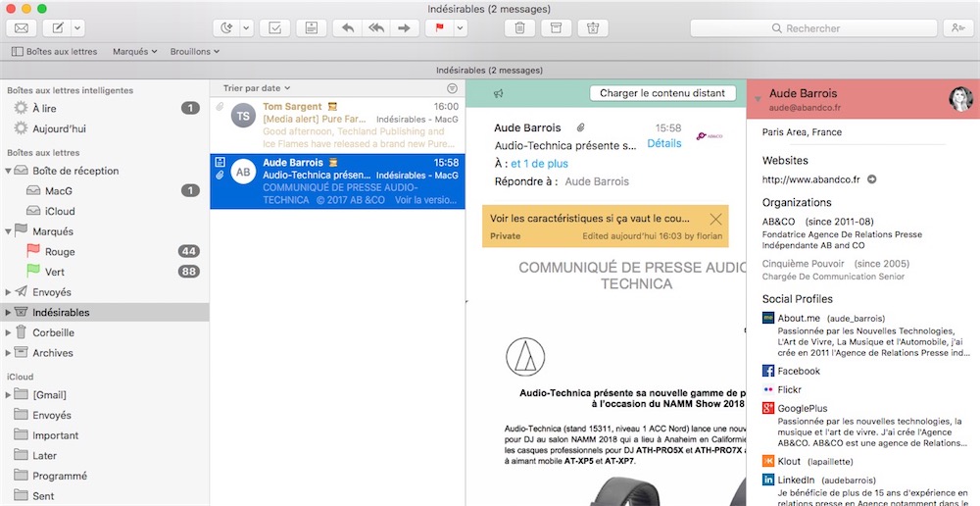Open the About.me social profile
The image size is (980, 506).
(x=798, y=318)
